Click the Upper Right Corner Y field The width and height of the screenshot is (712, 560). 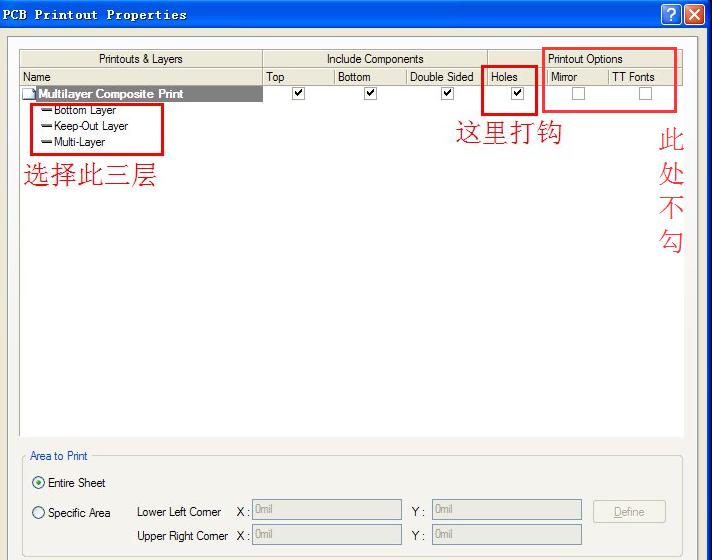(506, 535)
